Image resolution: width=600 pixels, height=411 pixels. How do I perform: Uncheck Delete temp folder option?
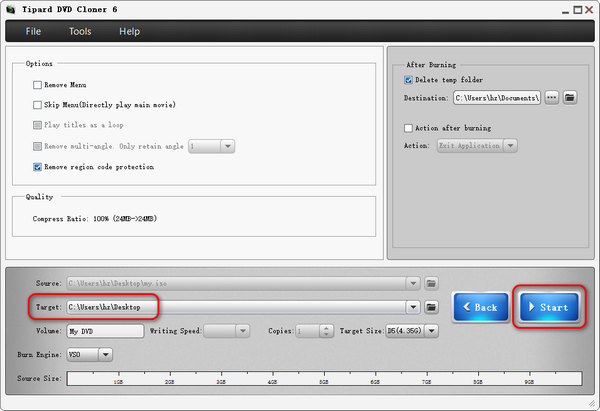(x=408, y=80)
